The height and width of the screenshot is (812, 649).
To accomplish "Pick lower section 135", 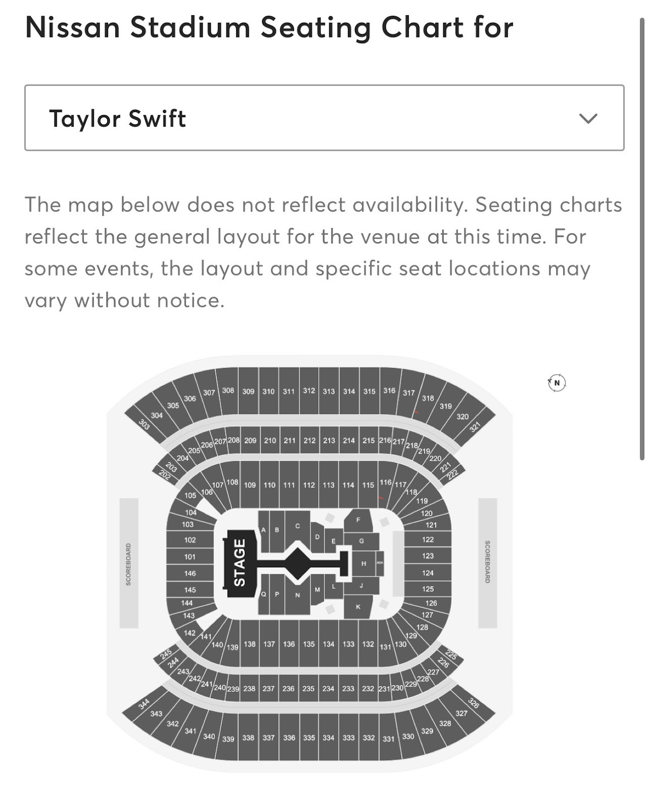I will 309,644.
